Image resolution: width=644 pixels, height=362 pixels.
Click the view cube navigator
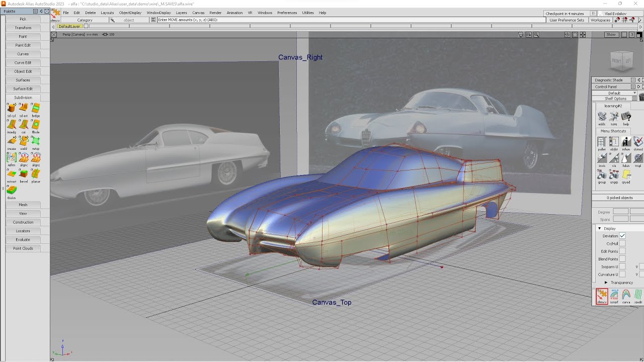[622, 61]
